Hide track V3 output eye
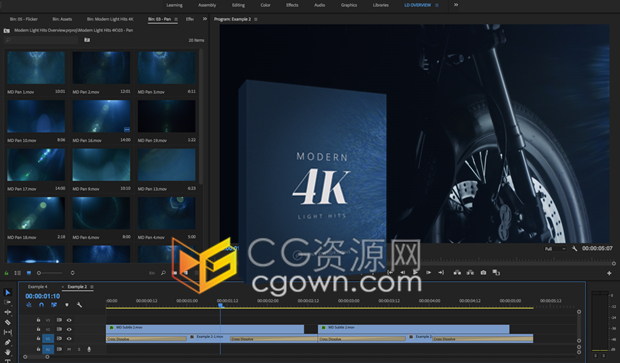The height and width of the screenshot is (363, 620). [69, 320]
